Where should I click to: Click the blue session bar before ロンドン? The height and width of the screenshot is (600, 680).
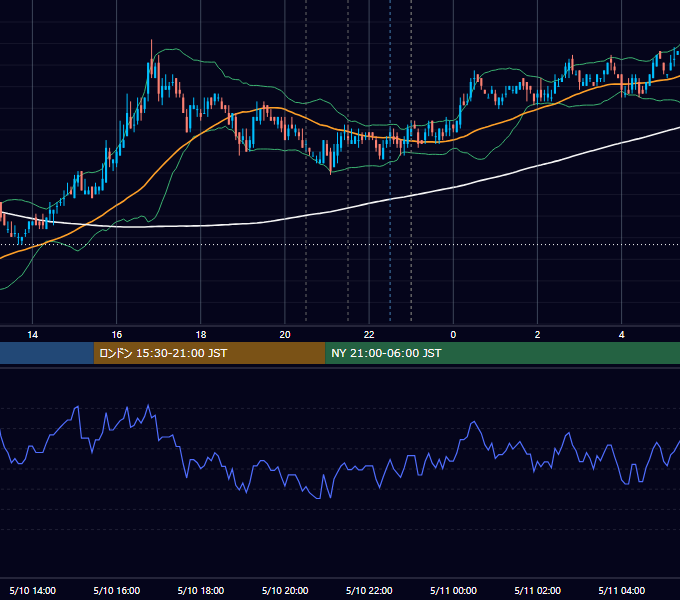pyautogui.click(x=47, y=353)
